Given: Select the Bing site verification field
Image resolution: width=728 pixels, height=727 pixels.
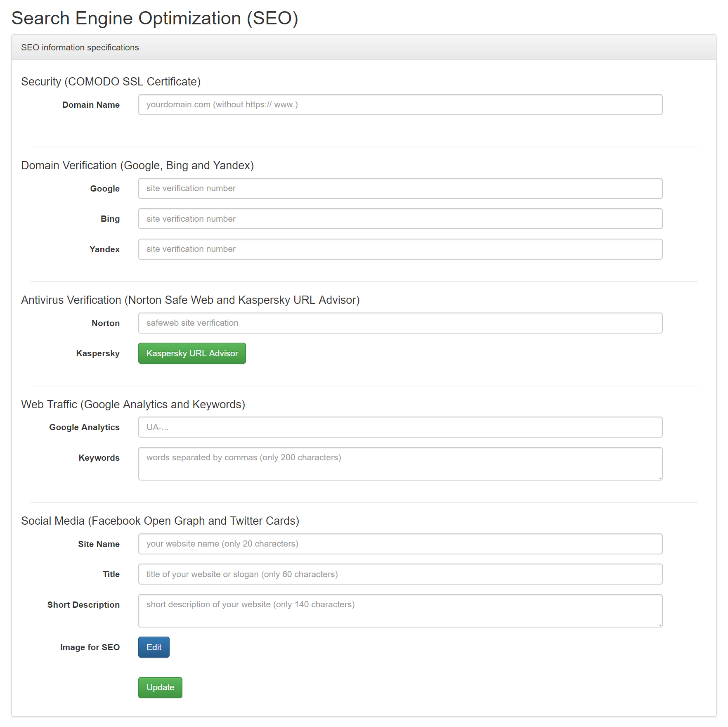Looking at the screenshot, I should pyautogui.click(x=400, y=219).
